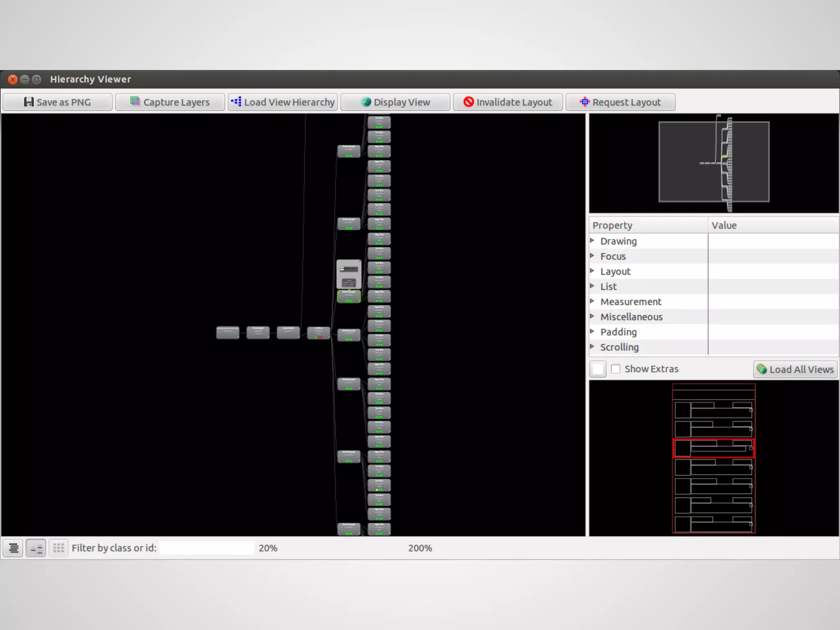Click the Filter by class or id field
This screenshot has width=840, height=630.
(x=207, y=548)
